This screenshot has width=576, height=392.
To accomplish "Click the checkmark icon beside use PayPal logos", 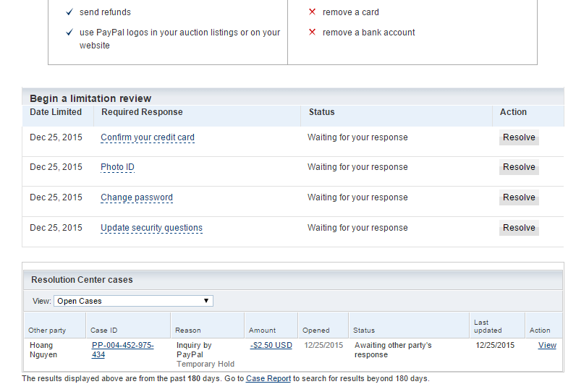I will 69,33.
